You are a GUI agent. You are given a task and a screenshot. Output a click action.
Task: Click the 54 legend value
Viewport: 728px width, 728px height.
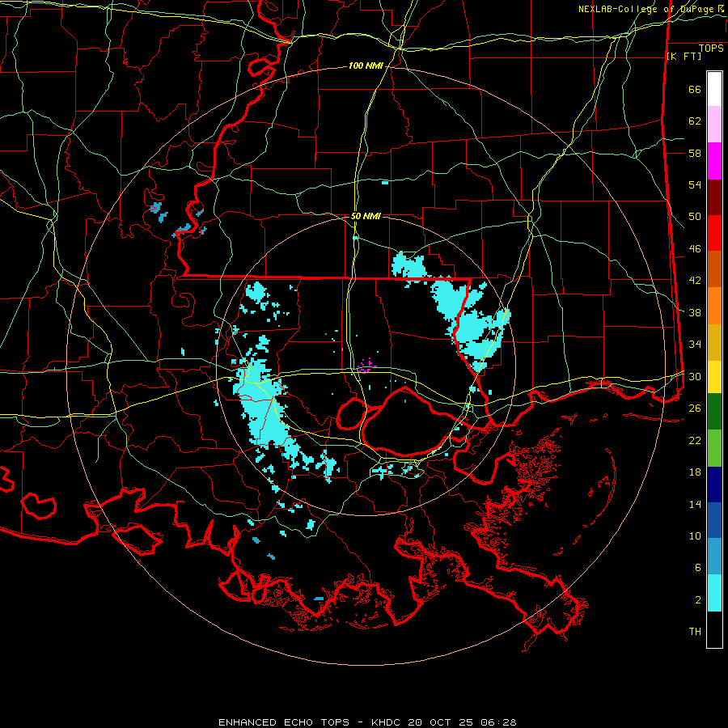pyautogui.click(x=695, y=184)
